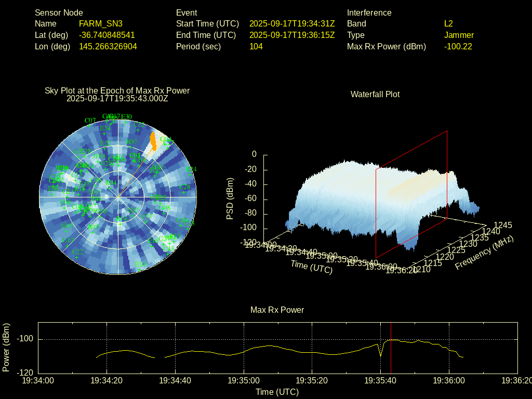Viewport: 532px width, 399px height.
Task: Select the event start time value
Action: pyautogui.click(x=292, y=23)
